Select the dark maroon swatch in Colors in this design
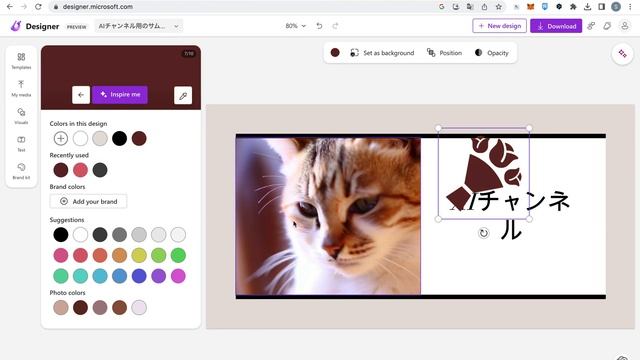The image size is (640, 360). coord(139,138)
